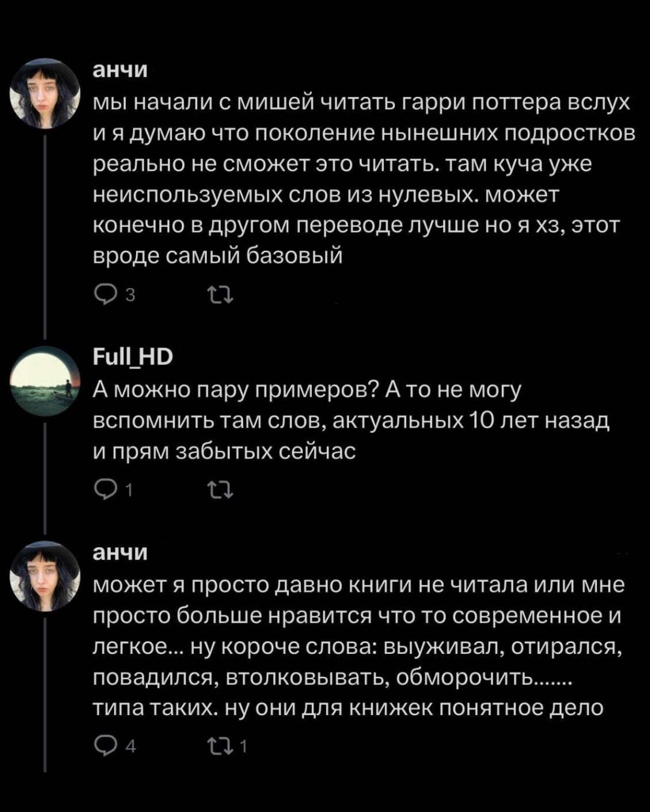Open Full_HD's round landscape avatar
650x812 pixels.
[x=45, y=381]
